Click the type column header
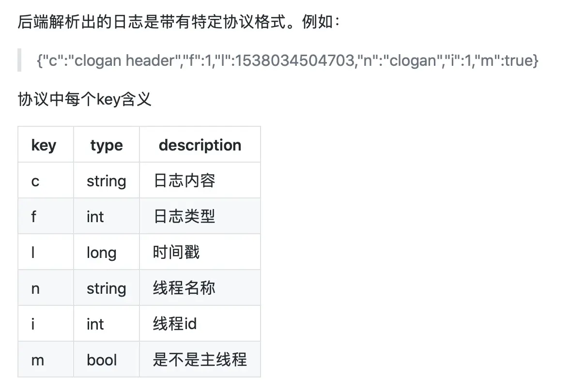Image resolution: width=586 pixels, height=392 pixels. [x=107, y=145]
